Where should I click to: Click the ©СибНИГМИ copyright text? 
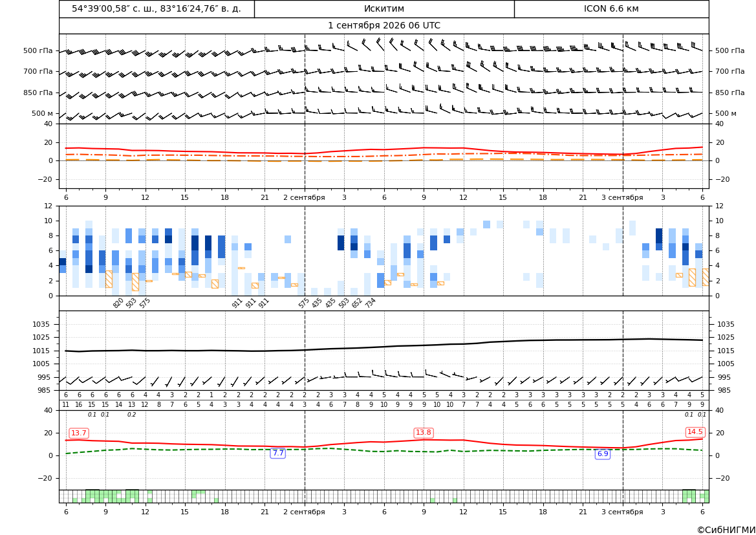[x=726, y=530]
